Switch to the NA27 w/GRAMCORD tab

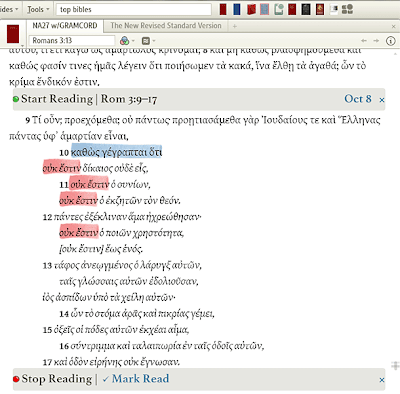(x=65, y=26)
